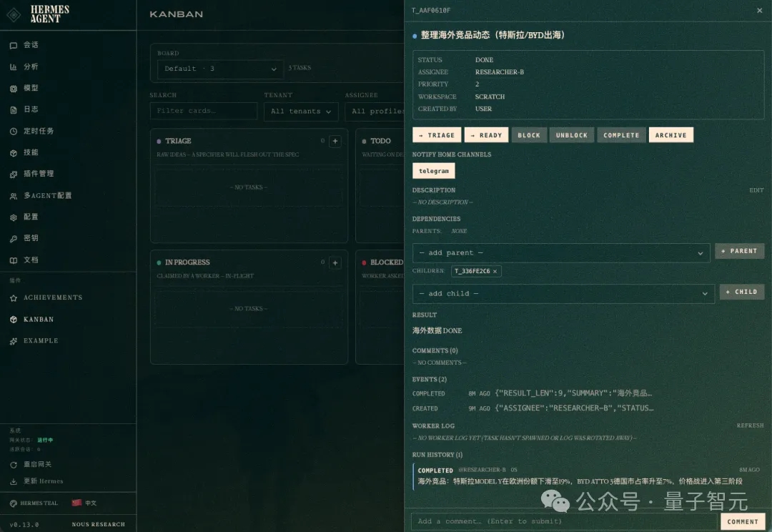Viewport: 772px width, 532px height.
Task: Click the + Parent button
Action: [x=740, y=251]
